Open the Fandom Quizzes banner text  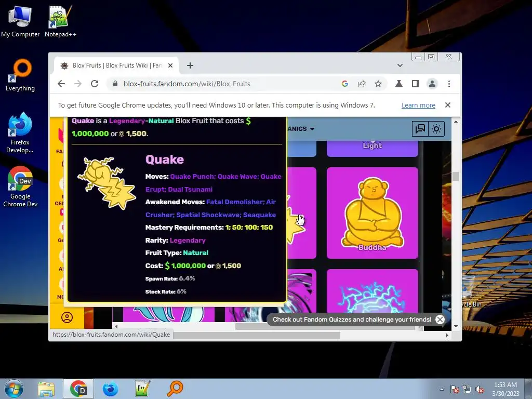(352, 320)
